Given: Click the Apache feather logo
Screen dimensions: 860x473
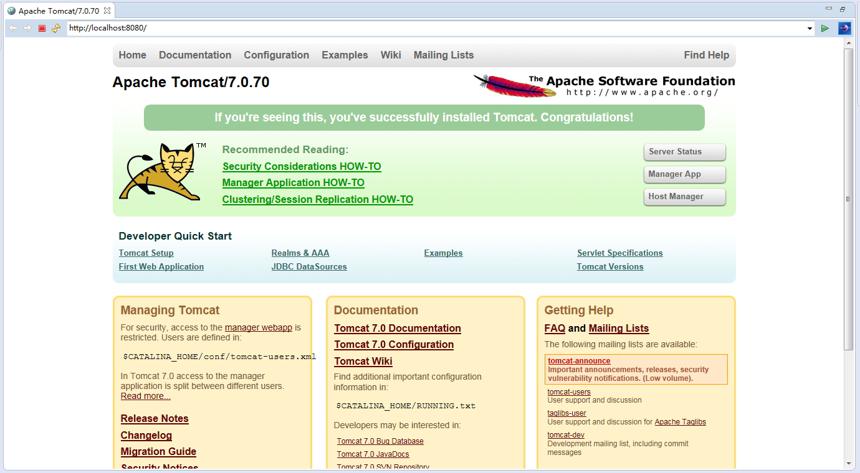Looking at the screenshot, I should pos(514,86).
